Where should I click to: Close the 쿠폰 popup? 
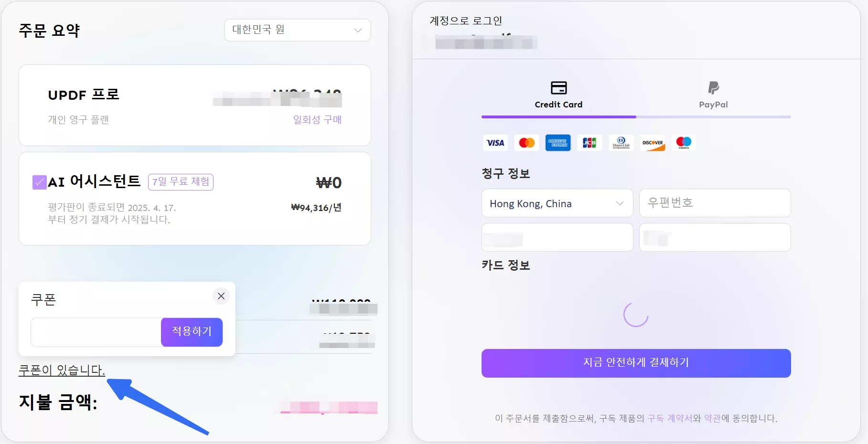[x=221, y=296]
